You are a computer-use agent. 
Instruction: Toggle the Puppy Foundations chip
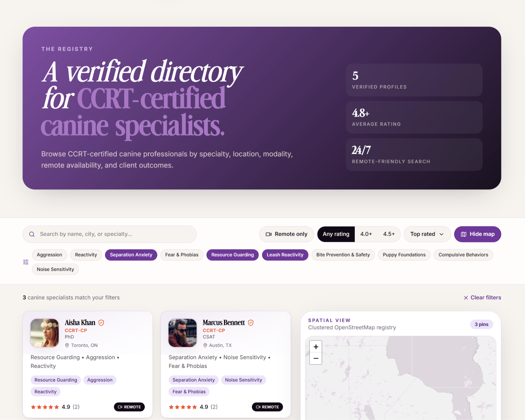(x=404, y=255)
